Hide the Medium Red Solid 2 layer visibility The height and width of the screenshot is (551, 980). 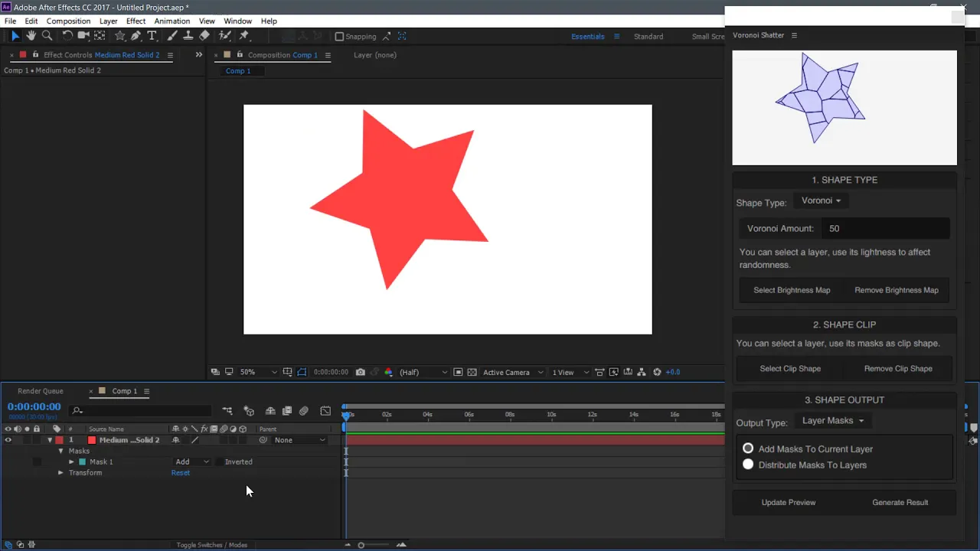(8, 440)
